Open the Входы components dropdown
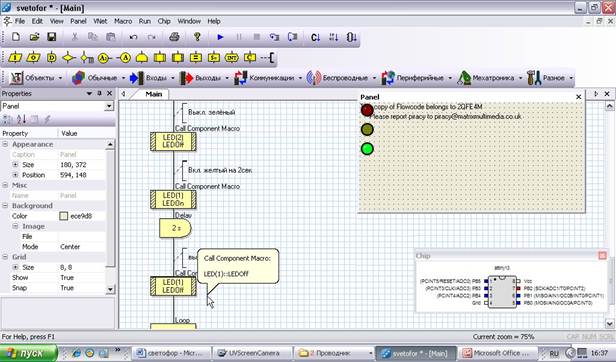This screenshot has height=362, width=616. tap(152, 78)
